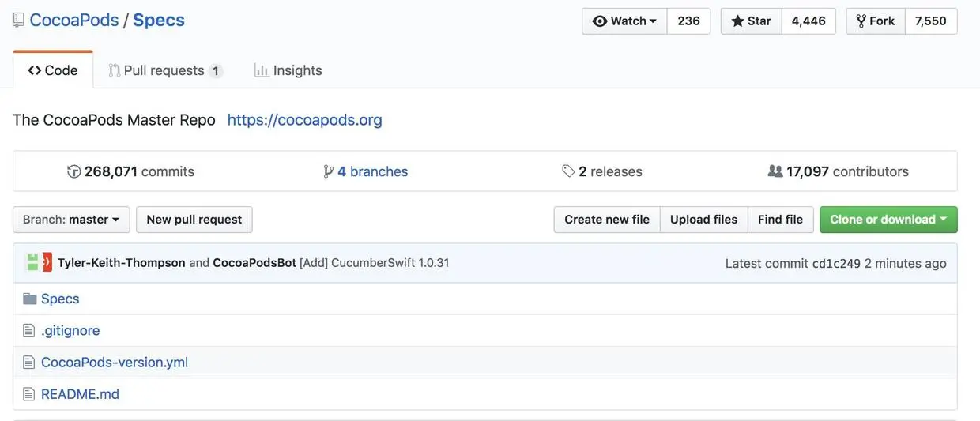The image size is (980, 421).
Task: Open the Clone or download dropdown
Action: (x=888, y=220)
